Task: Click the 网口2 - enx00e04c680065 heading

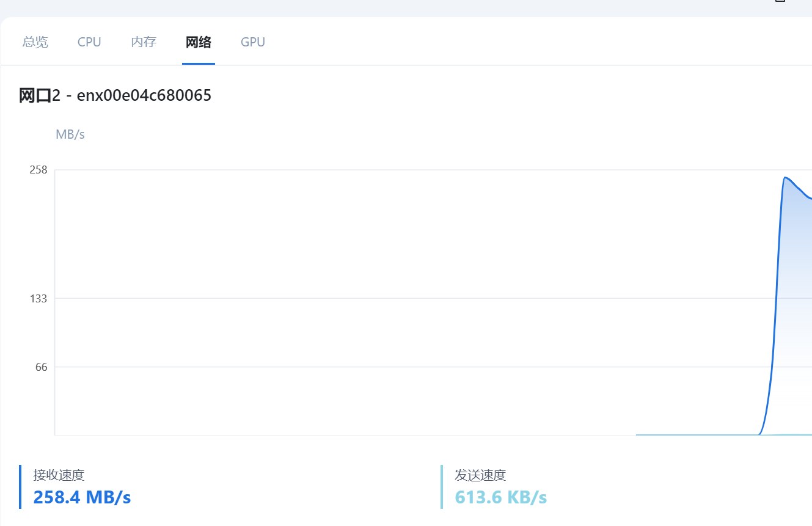Action: pyautogui.click(x=115, y=96)
